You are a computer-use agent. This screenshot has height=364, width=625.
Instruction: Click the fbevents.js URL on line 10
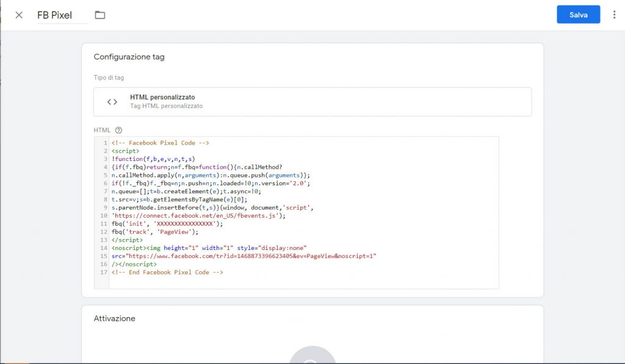(x=198, y=216)
